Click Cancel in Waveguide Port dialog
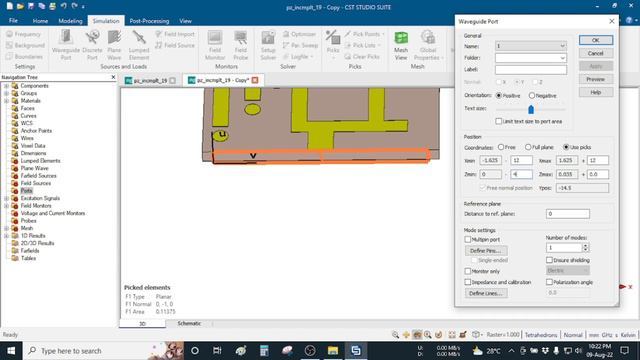The height and width of the screenshot is (360, 640). point(596,53)
